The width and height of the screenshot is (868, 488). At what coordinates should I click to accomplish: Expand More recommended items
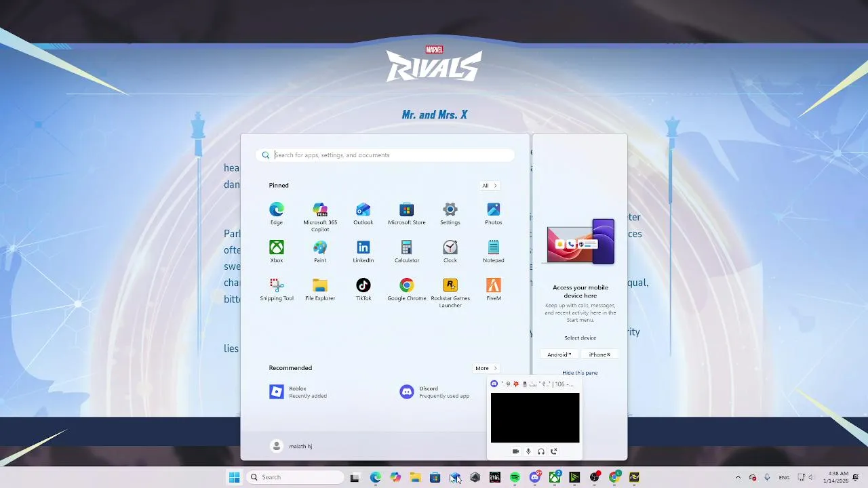click(x=486, y=368)
